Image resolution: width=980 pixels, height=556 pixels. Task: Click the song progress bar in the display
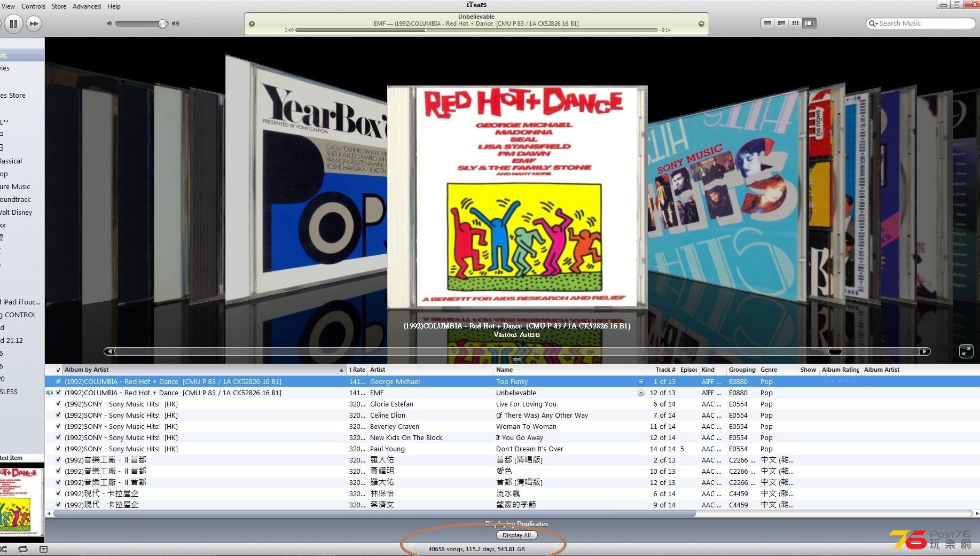coord(476,30)
